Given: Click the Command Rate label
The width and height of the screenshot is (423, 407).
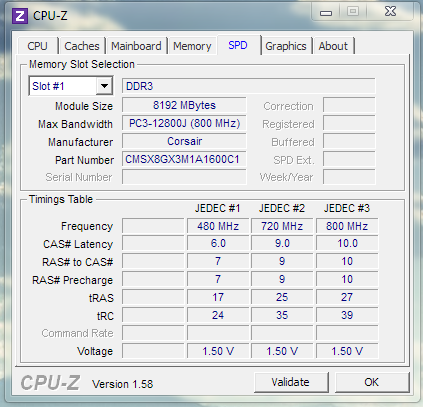Looking at the screenshot, I should pos(77,333).
